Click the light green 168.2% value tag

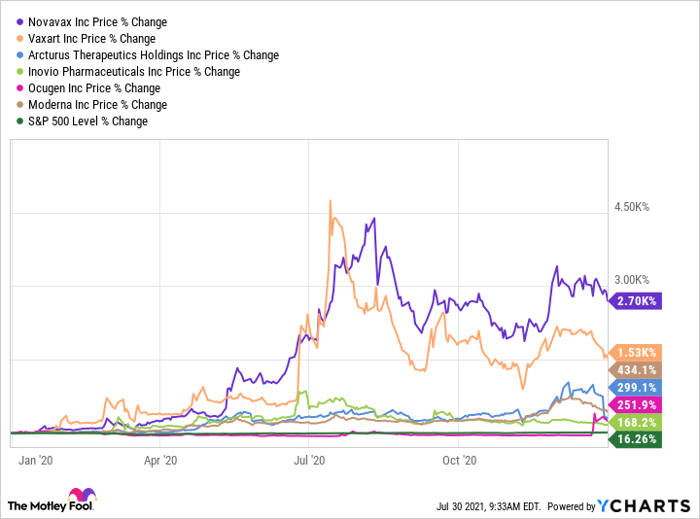click(634, 422)
